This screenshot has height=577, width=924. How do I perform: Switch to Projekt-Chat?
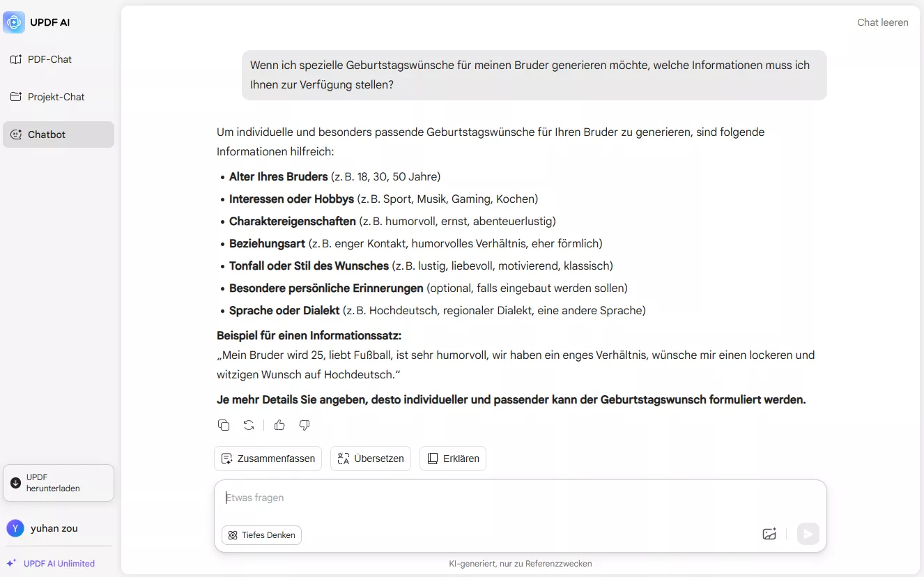click(x=56, y=97)
